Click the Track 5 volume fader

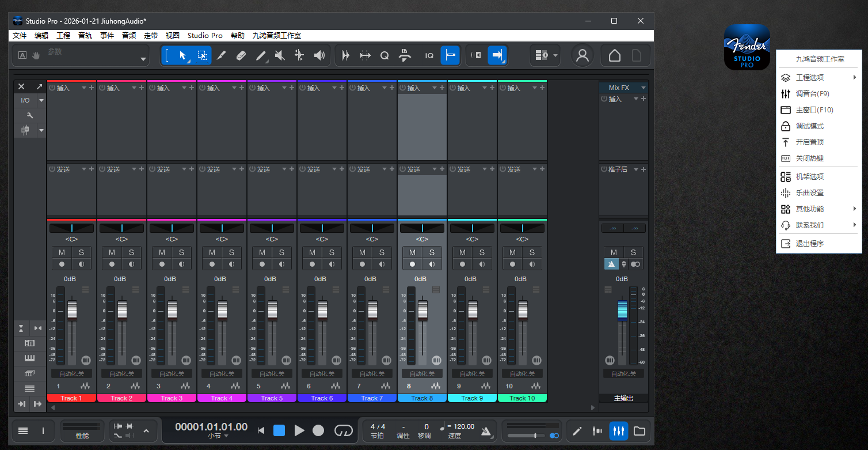[x=272, y=310]
